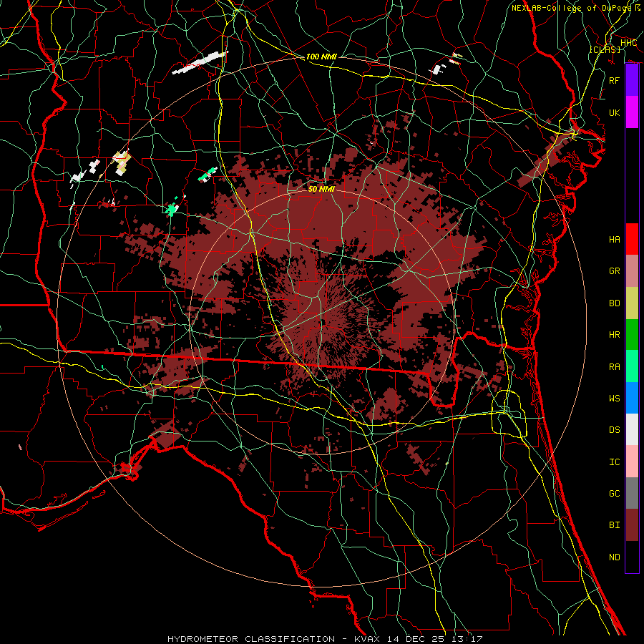The height and width of the screenshot is (644, 644).
Task: Click the RA light green legend swatch
Action: (x=632, y=366)
